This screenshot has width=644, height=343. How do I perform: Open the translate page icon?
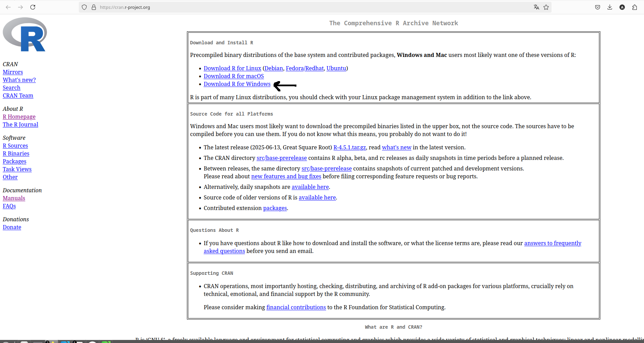536,7
